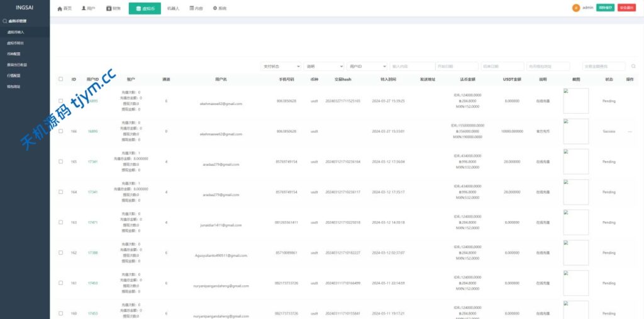Toggle the select-all checkbox in table header

(x=61, y=79)
